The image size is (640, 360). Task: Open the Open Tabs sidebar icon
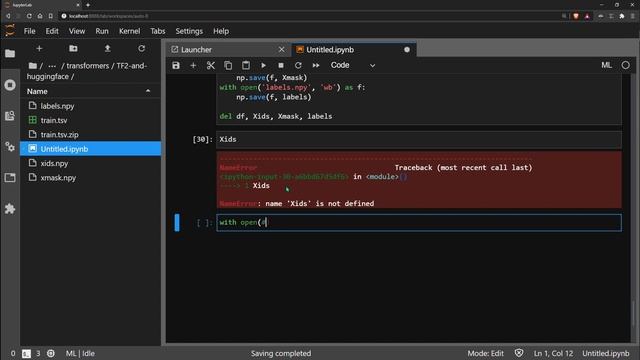pos(10,178)
